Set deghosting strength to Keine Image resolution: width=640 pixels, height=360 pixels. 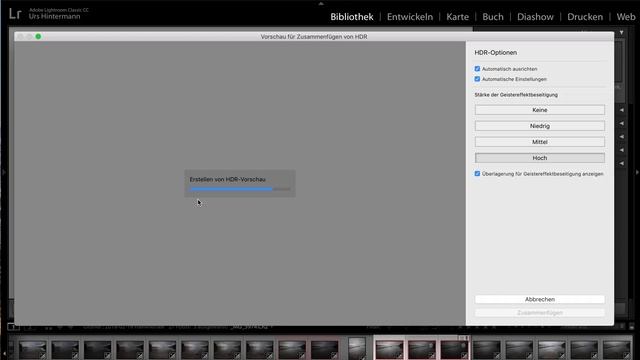[x=540, y=110]
